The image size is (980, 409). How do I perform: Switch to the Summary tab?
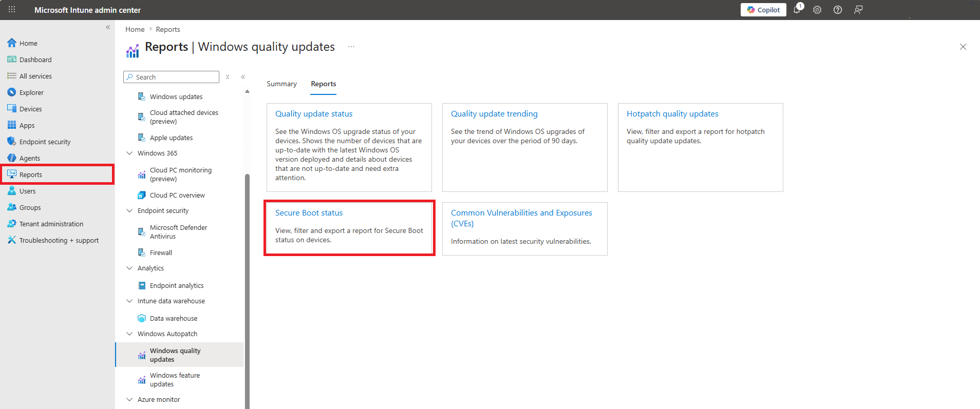[x=281, y=84]
